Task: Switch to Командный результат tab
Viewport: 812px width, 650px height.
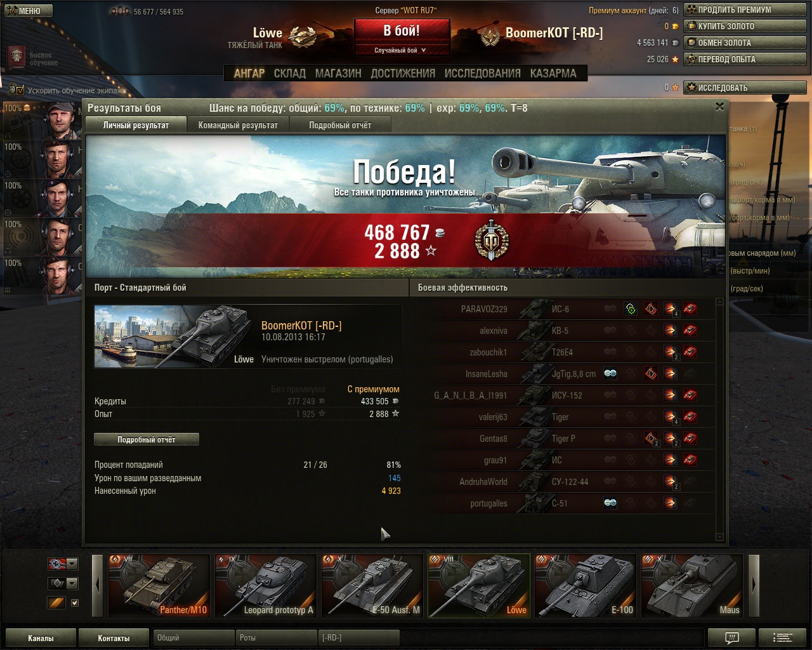Action: tap(238, 125)
